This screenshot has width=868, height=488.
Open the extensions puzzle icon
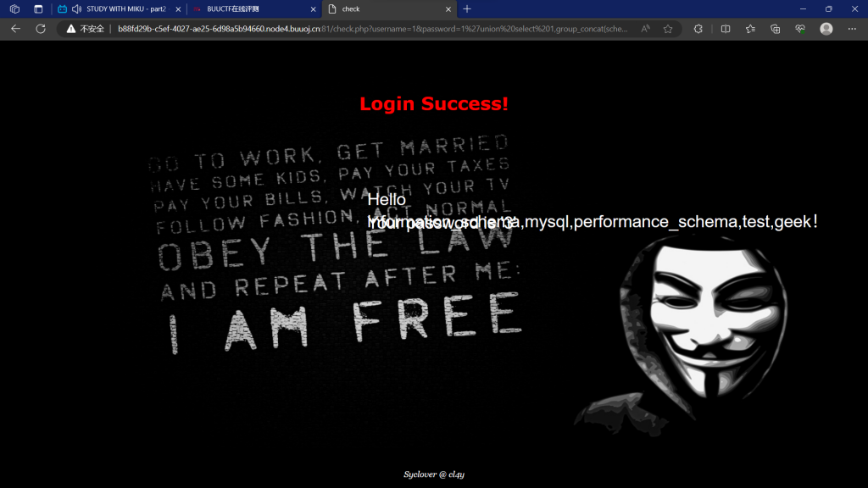698,29
